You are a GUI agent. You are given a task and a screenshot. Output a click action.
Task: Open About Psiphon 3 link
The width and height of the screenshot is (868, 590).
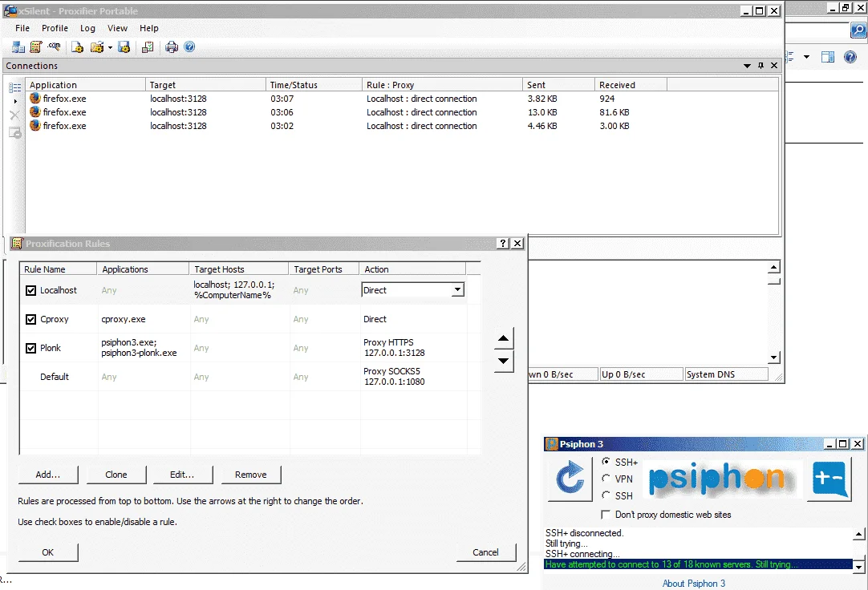tap(694, 584)
